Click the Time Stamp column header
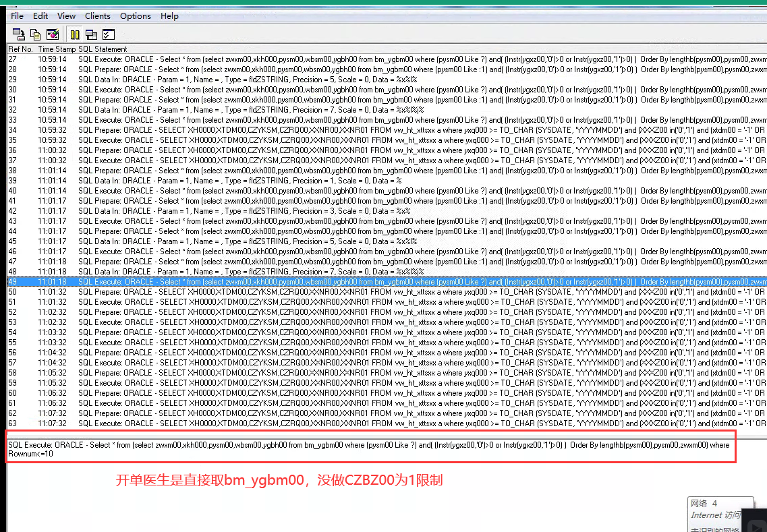This screenshot has height=532, width=767. pyautogui.click(x=57, y=49)
